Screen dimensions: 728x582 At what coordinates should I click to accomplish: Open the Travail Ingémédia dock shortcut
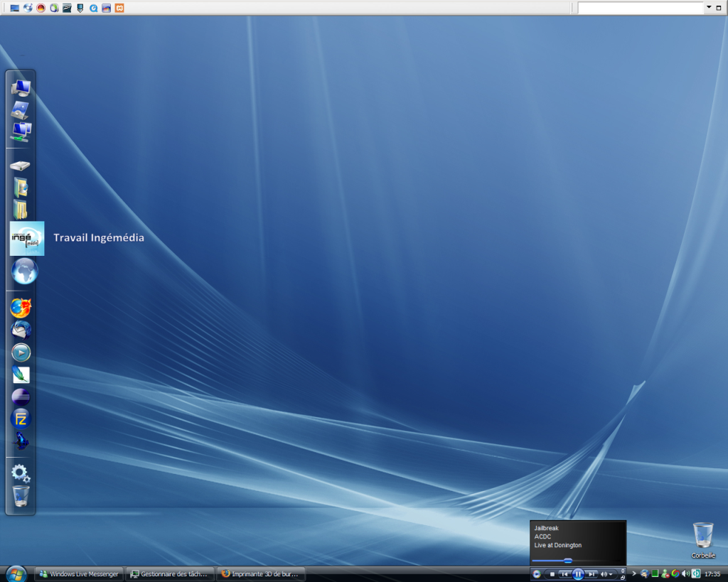(x=27, y=239)
